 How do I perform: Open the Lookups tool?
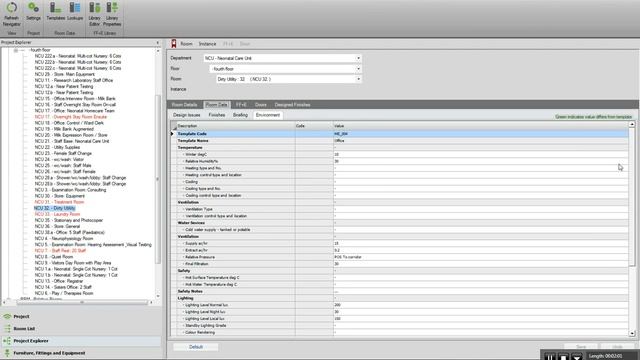pyautogui.click(x=75, y=11)
